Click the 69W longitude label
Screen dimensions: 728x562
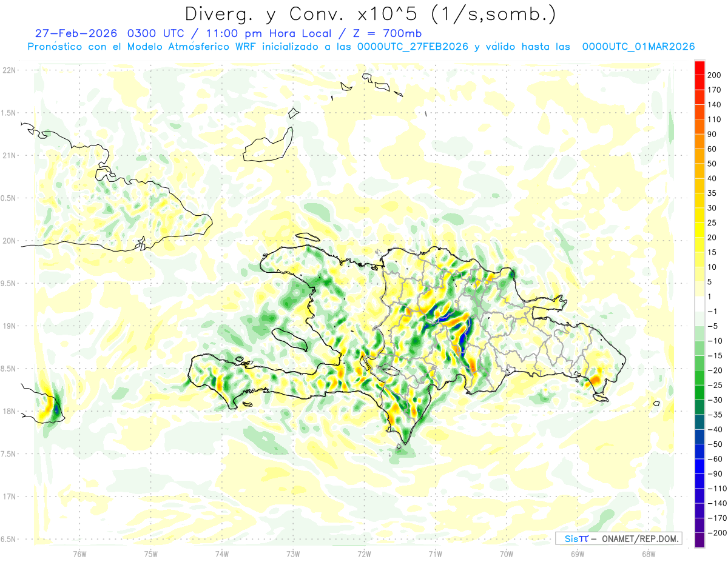[x=578, y=554]
